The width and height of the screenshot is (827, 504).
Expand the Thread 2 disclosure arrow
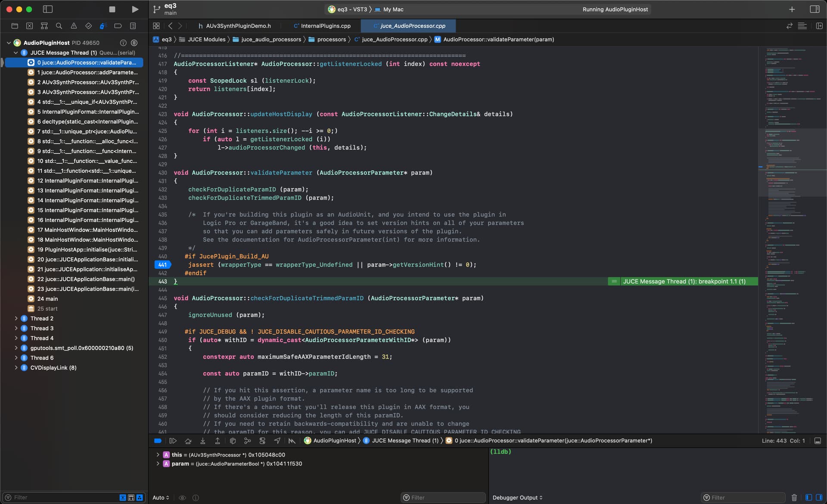pos(16,318)
